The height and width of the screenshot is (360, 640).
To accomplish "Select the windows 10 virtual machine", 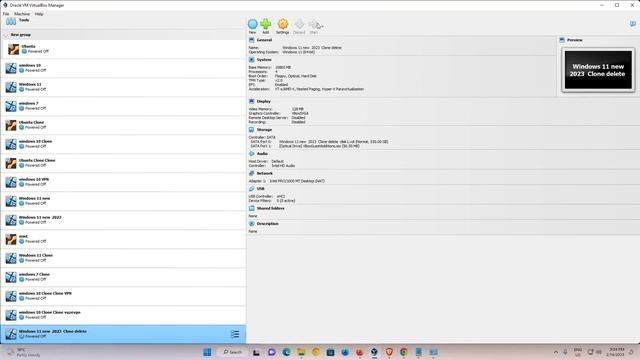I will 123,68.
